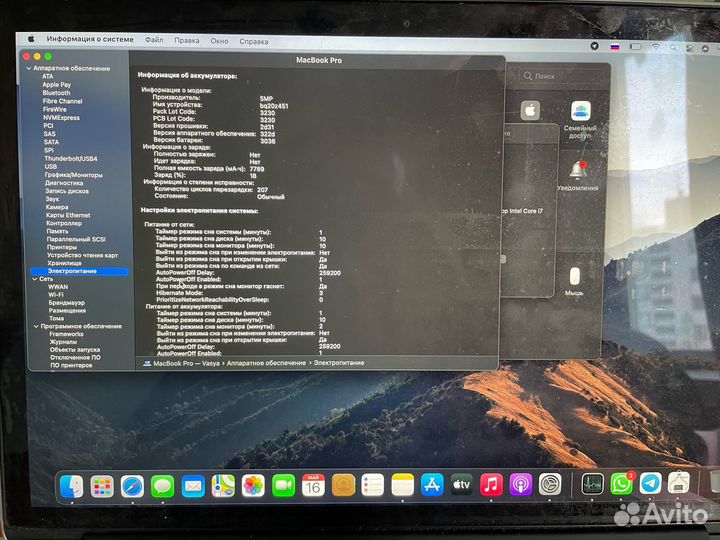Select Apple Pay in the sidebar
The image size is (720, 540).
click(x=56, y=84)
